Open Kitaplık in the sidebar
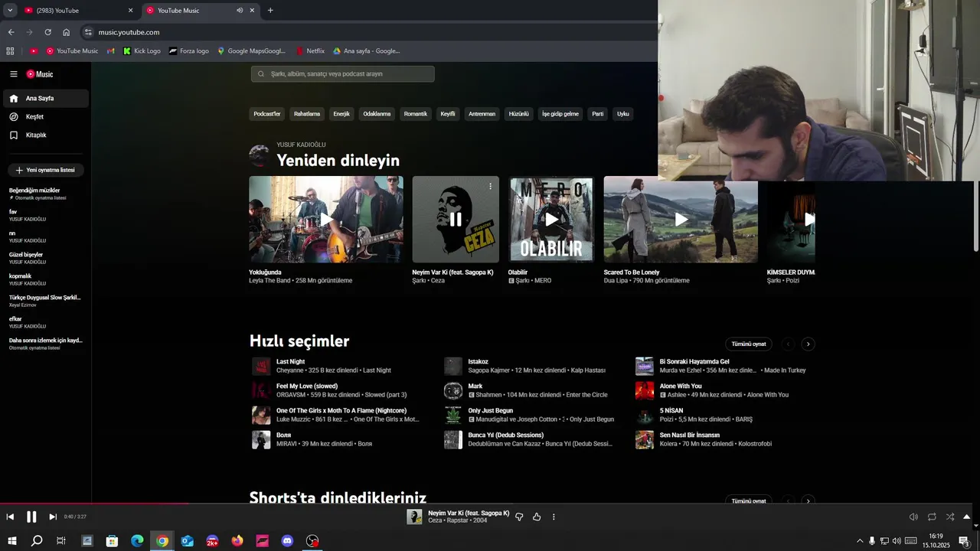The height and width of the screenshot is (551, 980). [45, 135]
